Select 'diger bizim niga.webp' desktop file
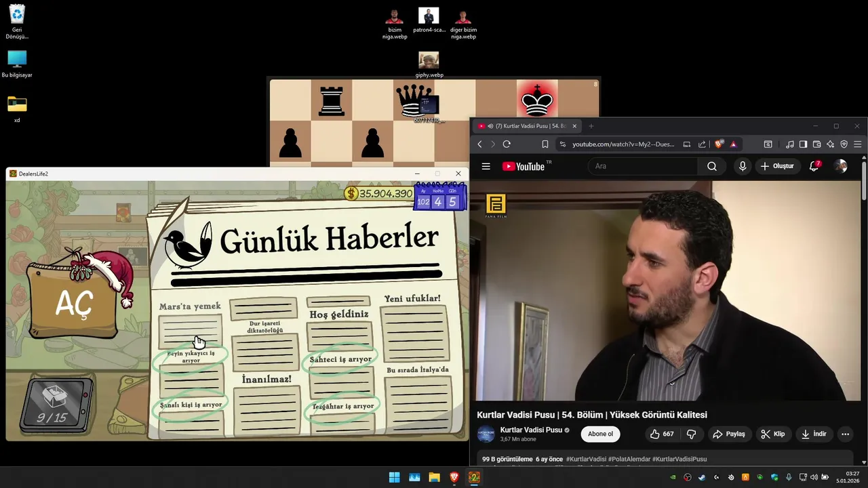Viewport: 868px width, 488px height. tap(463, 24)
